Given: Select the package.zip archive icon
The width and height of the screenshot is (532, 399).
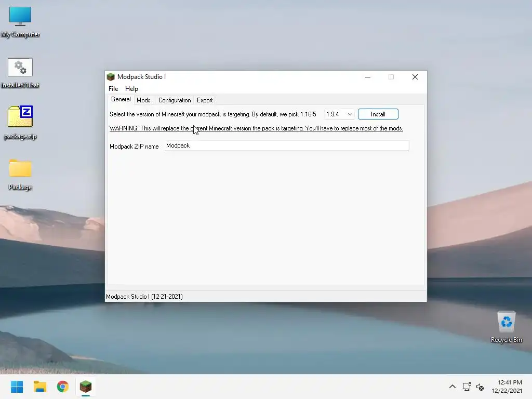Looking at the screenshot, I should [x=20, y=123].
